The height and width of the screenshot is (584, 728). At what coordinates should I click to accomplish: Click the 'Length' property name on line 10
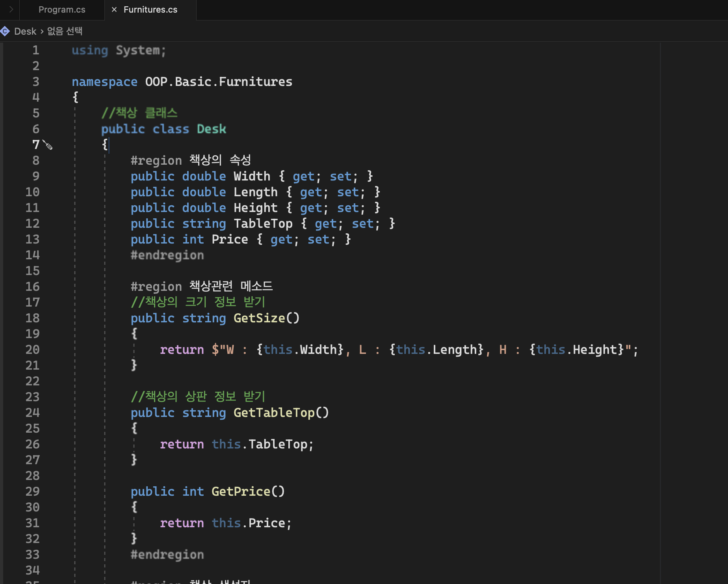point(256,192)
